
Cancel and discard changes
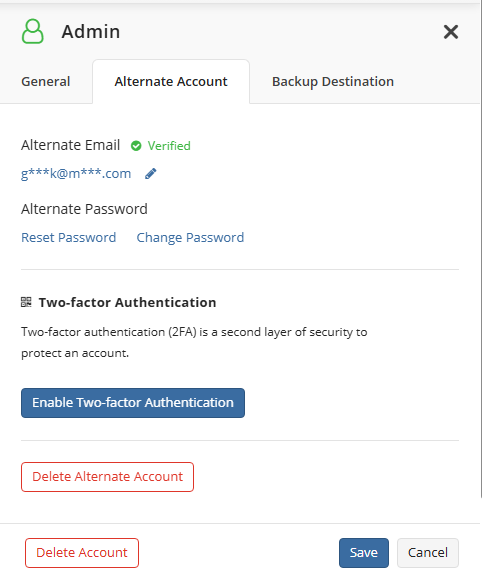(x=428, y=553)
